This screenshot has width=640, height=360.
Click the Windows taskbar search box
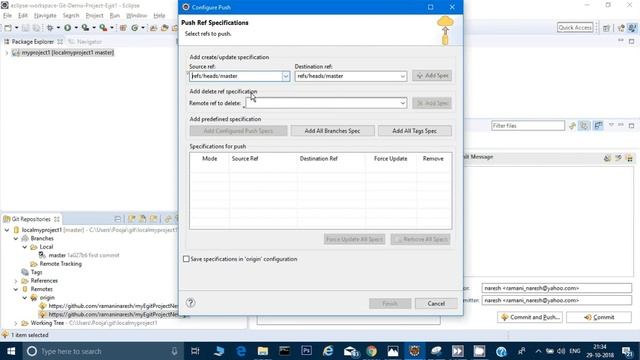pyautogui.click(x=102, y=351)
